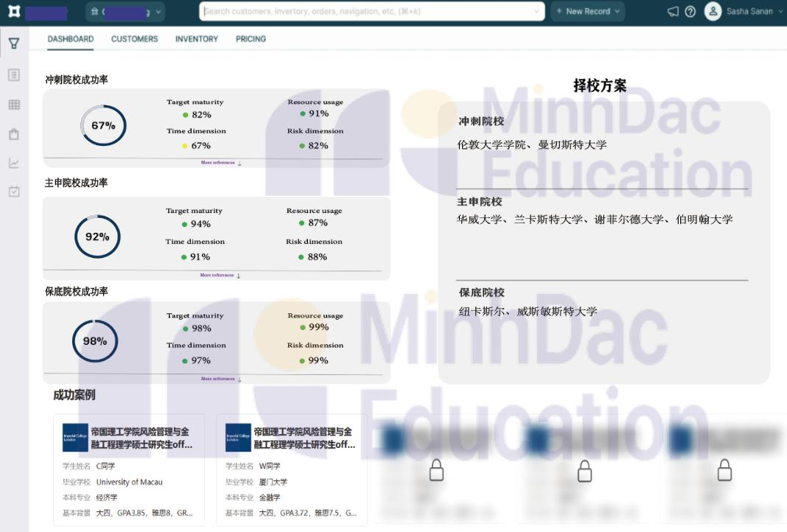Screen dimensions: 787x532
Task: Expand the Sasha Sanan account menu
Action: (x=780, y=11)
